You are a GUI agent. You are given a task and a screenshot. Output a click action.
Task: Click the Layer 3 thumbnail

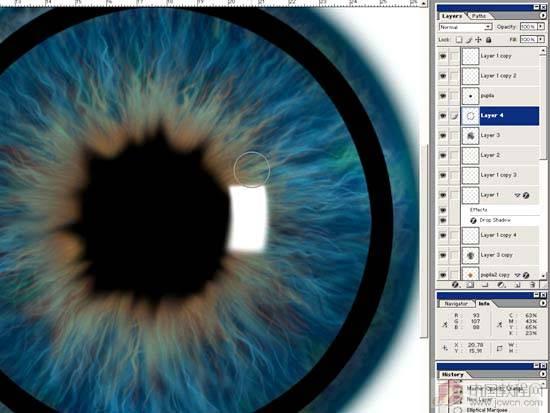[x=470, y=135]
